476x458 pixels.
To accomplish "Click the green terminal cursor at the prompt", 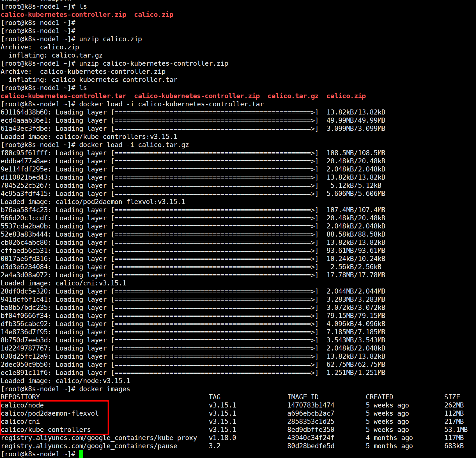I will (x=81, y=454).
